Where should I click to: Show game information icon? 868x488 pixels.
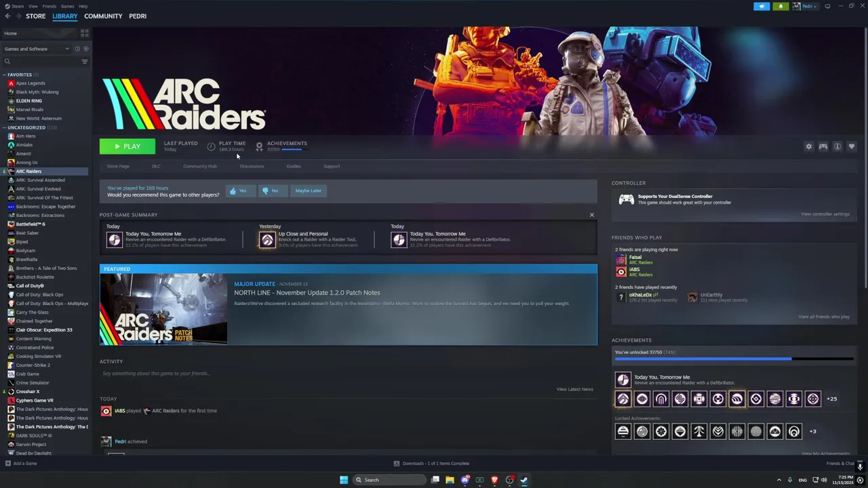[837, 146]
